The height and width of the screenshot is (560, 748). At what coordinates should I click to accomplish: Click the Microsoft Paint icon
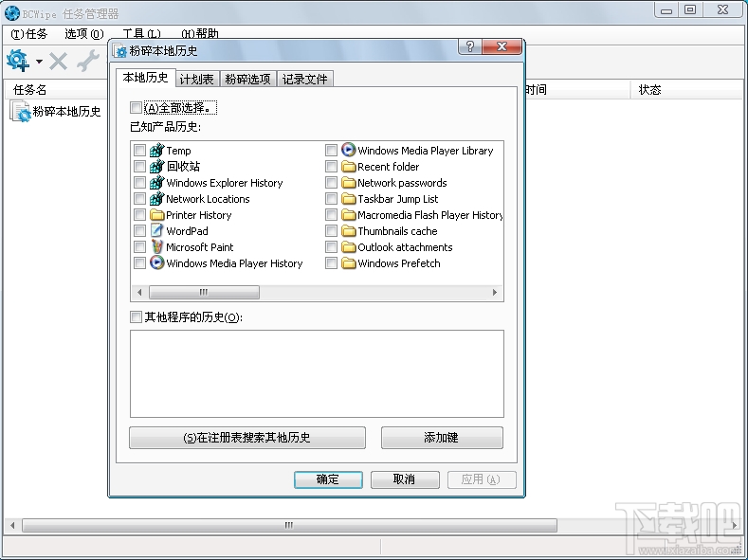point(157,247)
